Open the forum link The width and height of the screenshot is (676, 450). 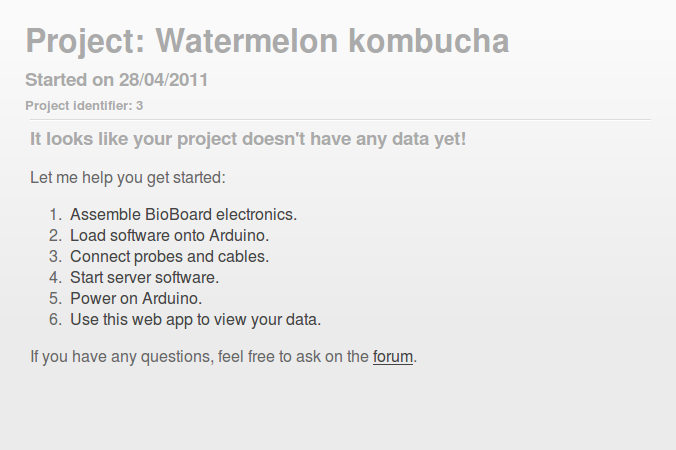click(393, 357)
